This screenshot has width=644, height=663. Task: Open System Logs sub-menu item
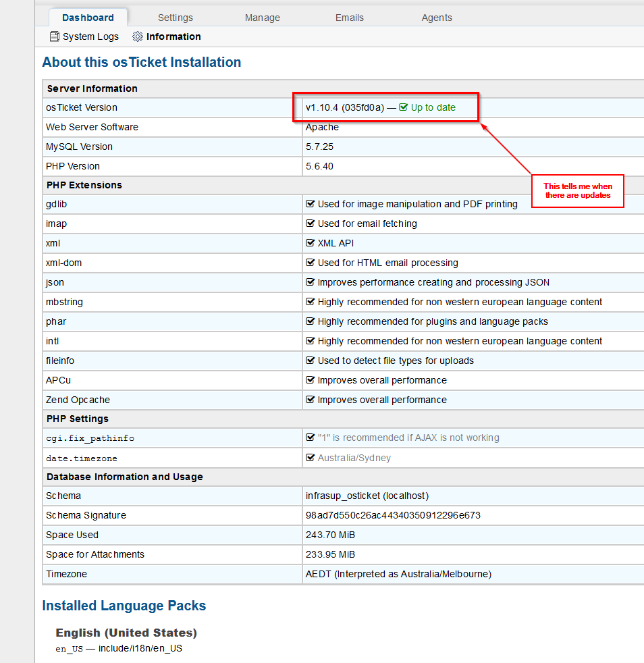(x=84, y=36)
